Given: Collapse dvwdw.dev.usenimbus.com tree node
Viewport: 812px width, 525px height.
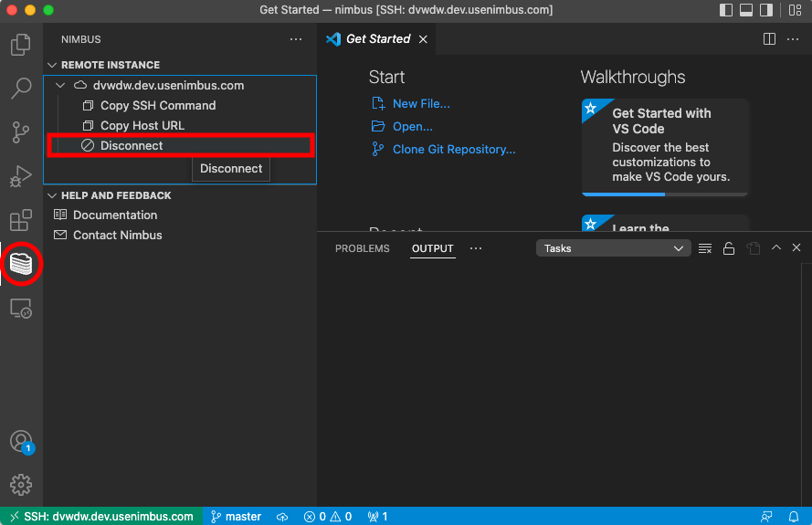Looking at the screenshot, I should tap(60, 86).
